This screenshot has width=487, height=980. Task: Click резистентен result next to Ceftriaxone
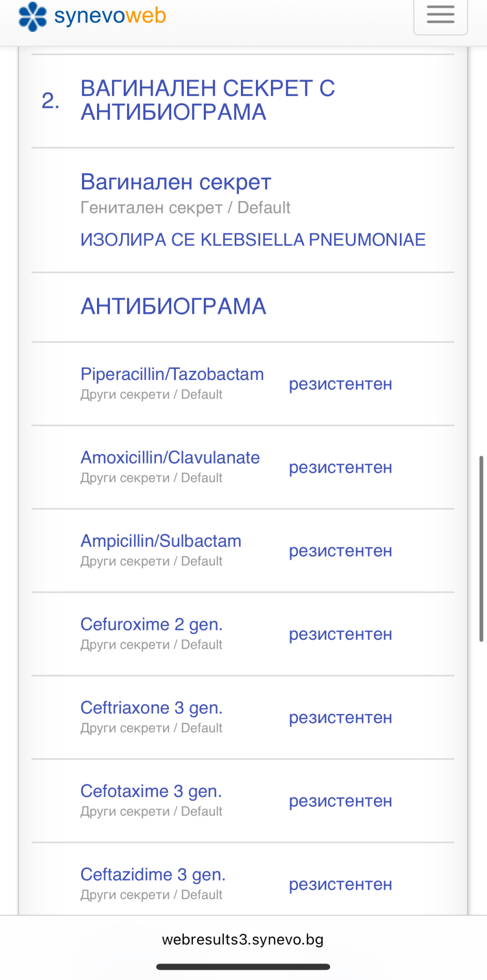click(340, 718)
